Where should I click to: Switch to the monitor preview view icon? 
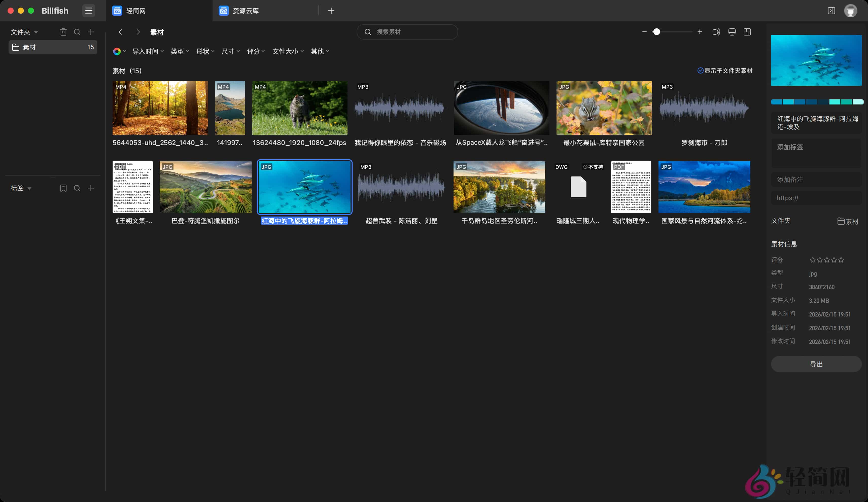point(732,32)
